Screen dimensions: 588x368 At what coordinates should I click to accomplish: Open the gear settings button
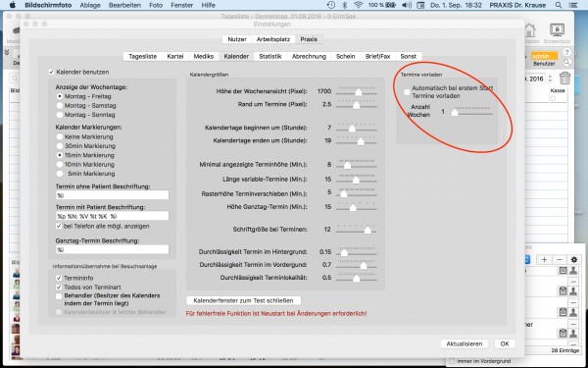[574, 259]
